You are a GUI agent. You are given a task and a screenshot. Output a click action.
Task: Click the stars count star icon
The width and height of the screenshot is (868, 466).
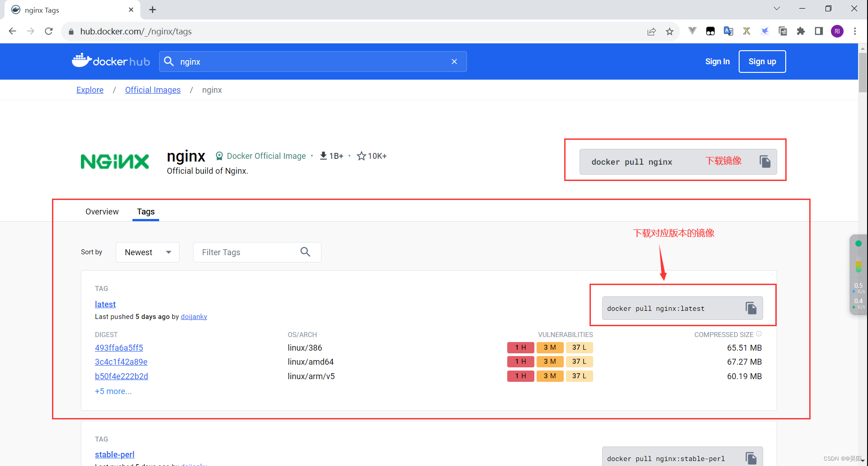(x=361, y=156)
